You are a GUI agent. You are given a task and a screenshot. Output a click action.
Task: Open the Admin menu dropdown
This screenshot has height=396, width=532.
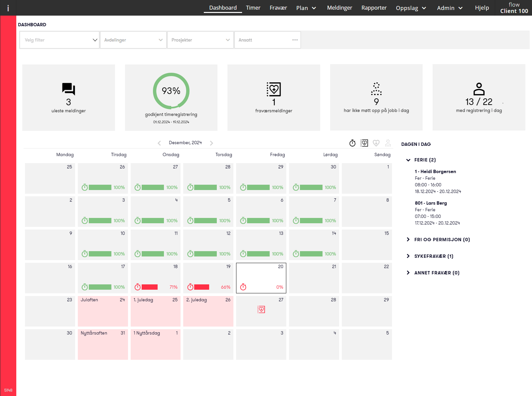tap(450, 8)
